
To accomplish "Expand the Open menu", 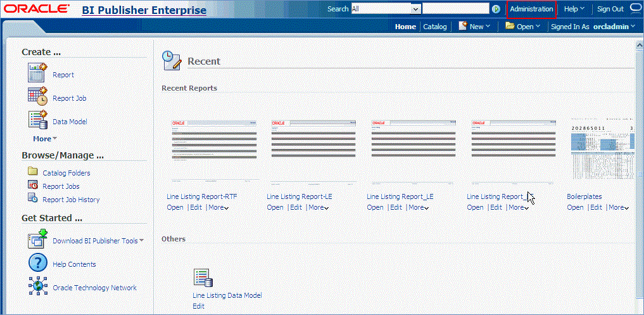I will click(529, 27).
